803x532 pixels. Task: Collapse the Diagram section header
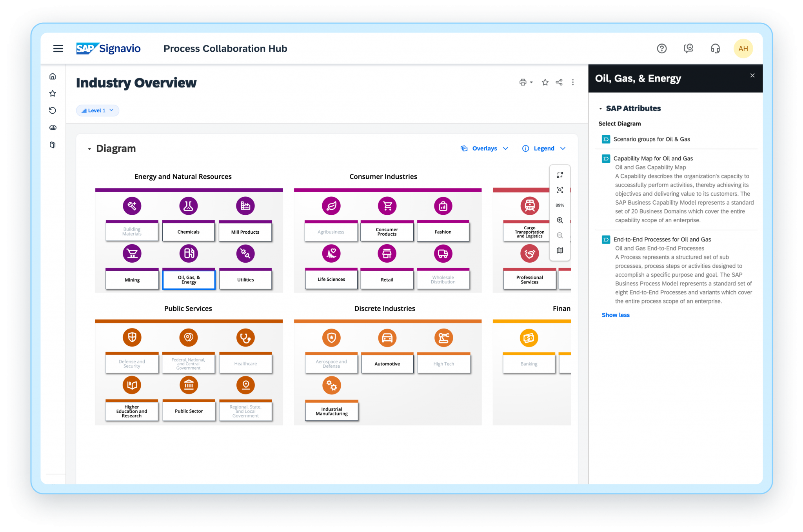(89, 148)
